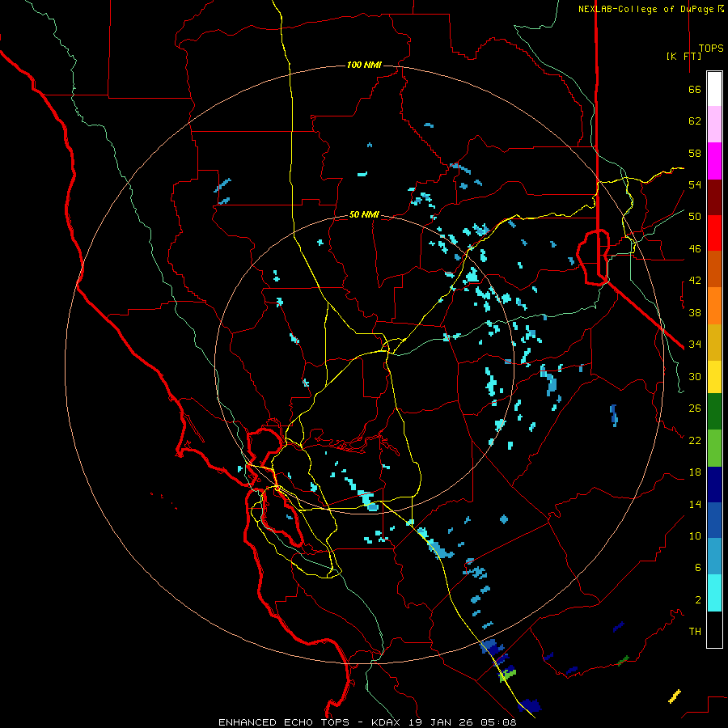
Task: Click the medium blue legend swatch
Action: [714, 520]
